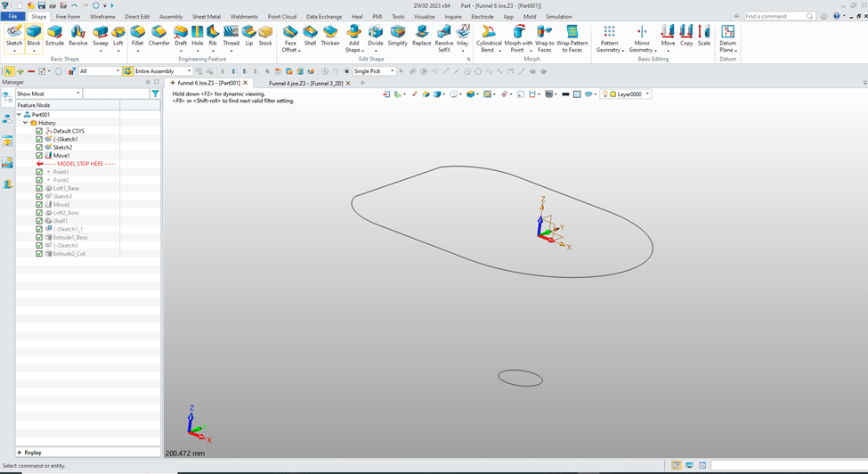Open the Entire Assembly scope dropdown
Screen dimensions: 868x474
(x=162, y=71)
